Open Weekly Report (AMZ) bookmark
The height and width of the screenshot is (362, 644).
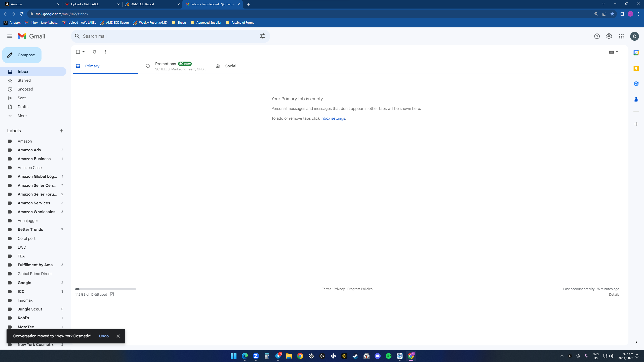tap(150, 23)
